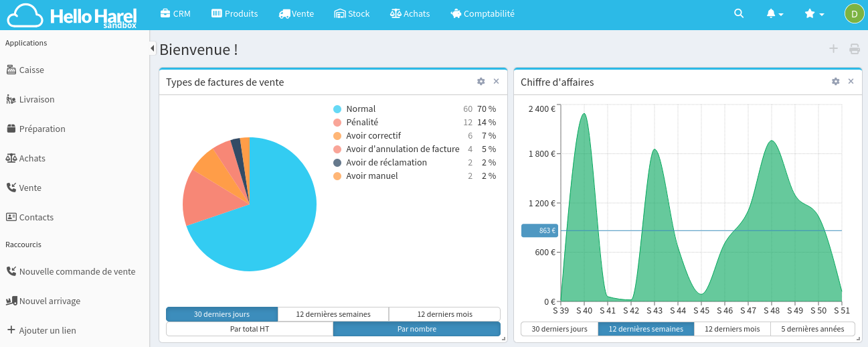Screen dimensions: 868x347
Task: Expand the notifications bell dropdown
Action: (774, 13)
